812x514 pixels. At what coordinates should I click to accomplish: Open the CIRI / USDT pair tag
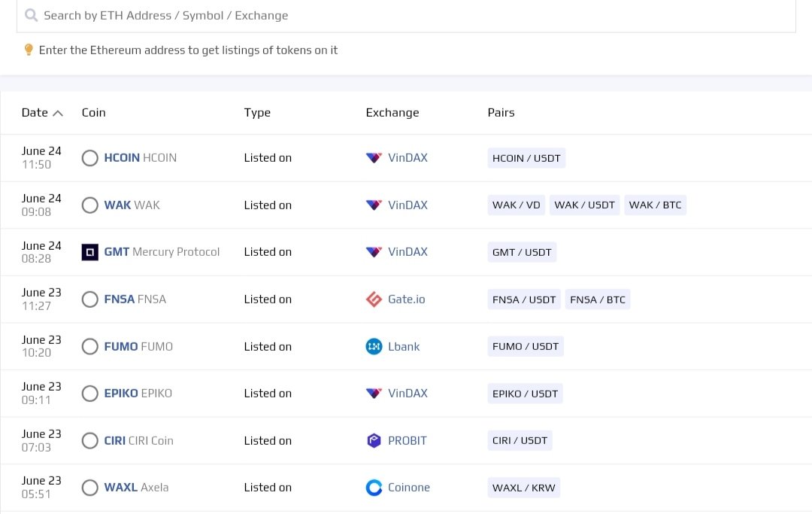click(520, 441)
